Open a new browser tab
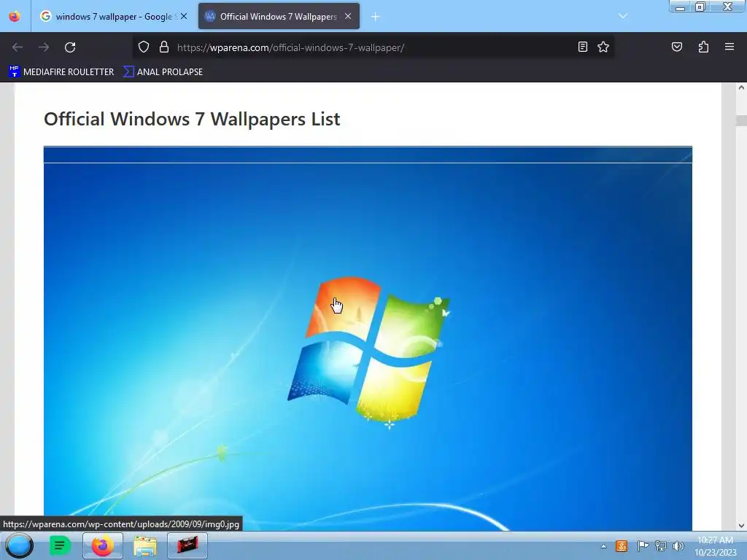Viewport: 747px width, 560px height. point(376,17)
